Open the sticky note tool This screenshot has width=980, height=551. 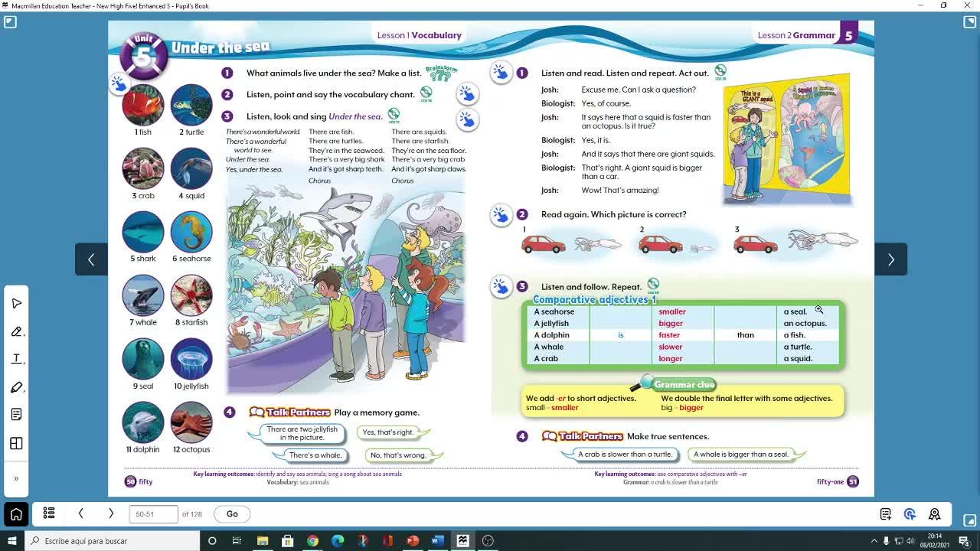(16, 415)
